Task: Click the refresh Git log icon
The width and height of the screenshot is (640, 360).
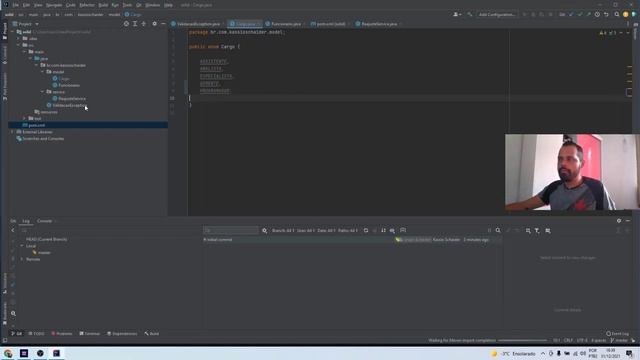Action: [x=366, y=231]
